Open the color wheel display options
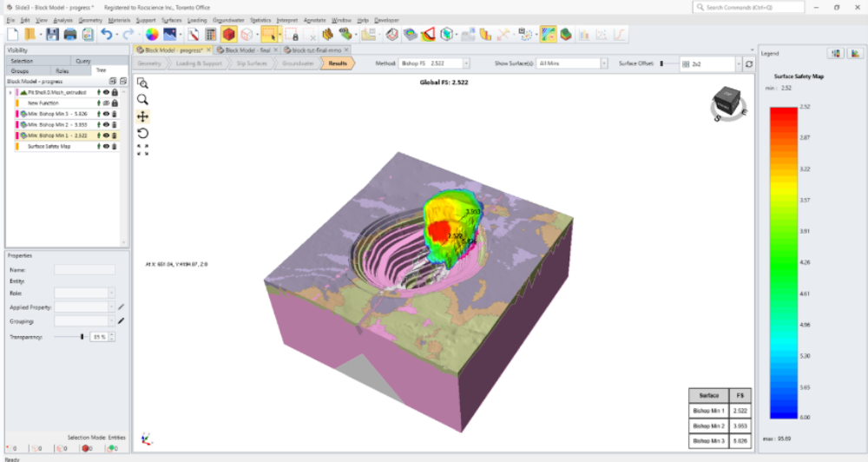The height and width of the screenshot is (462, 868). pos(152,35)
